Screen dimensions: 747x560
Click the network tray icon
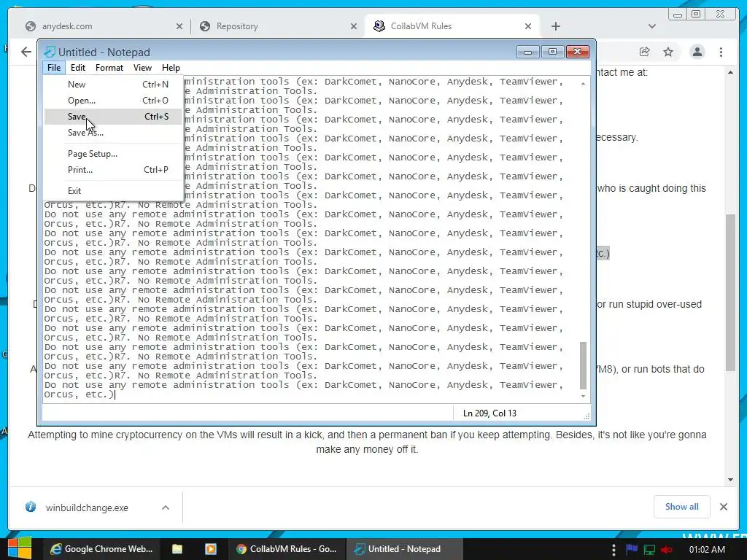(649, 550)
